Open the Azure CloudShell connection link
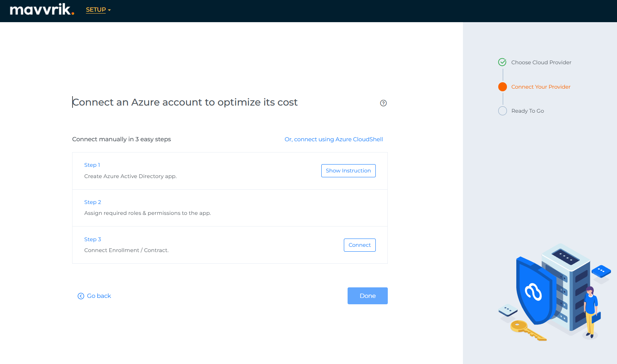Viewport: 617px width, 364px height. (333, 139)
